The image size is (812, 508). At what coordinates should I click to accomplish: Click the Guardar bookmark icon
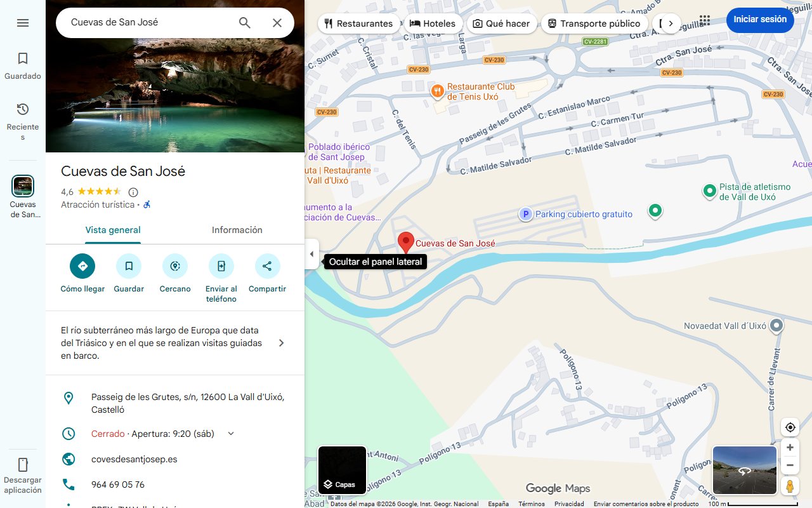coord(129,266)
